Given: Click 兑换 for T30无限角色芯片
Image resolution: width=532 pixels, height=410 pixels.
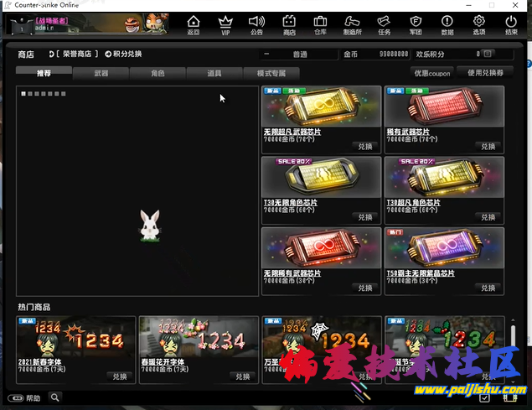Looking at the screenshot, I should pos(365,217).
